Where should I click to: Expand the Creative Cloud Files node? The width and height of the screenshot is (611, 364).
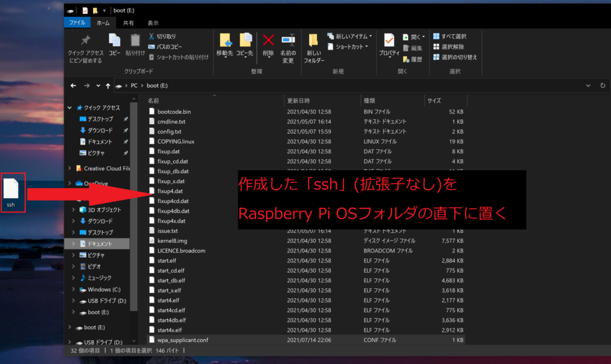pos(70,168)
